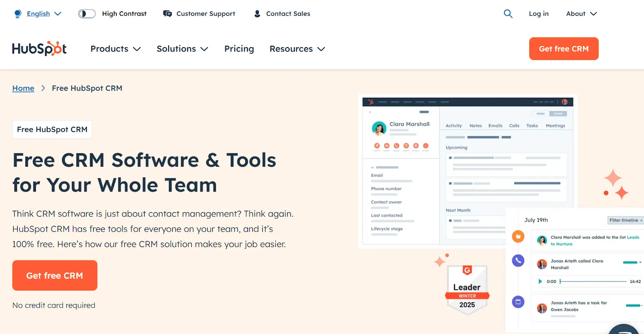Click the Upcoming section label

[x=456, y=148]
